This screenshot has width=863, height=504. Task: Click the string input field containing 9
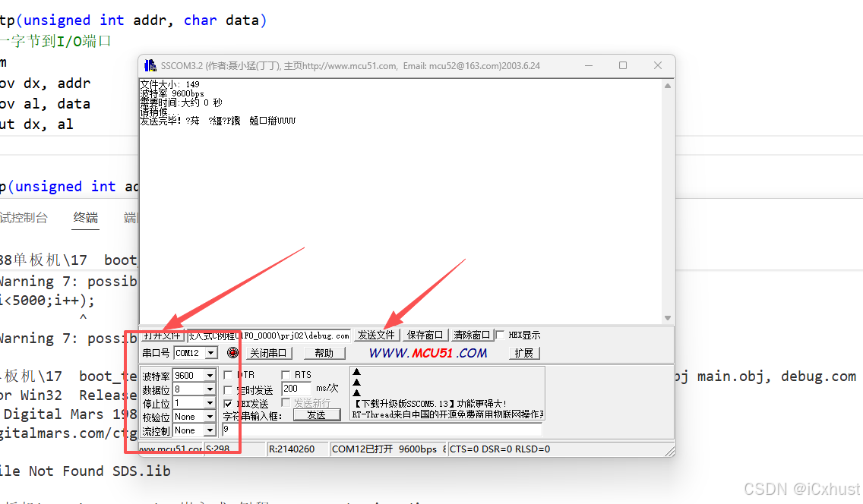point(382,429)
